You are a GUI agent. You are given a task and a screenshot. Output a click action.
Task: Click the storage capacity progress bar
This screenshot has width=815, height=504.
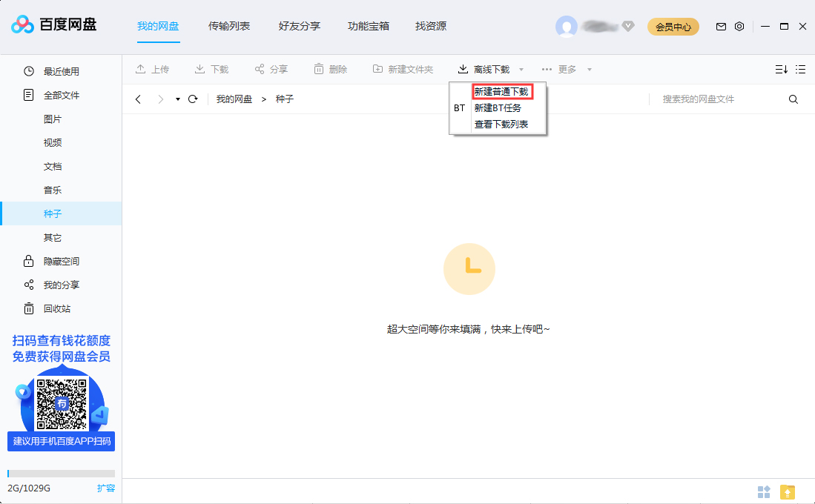pyautogui.click(x=61, y=473)
